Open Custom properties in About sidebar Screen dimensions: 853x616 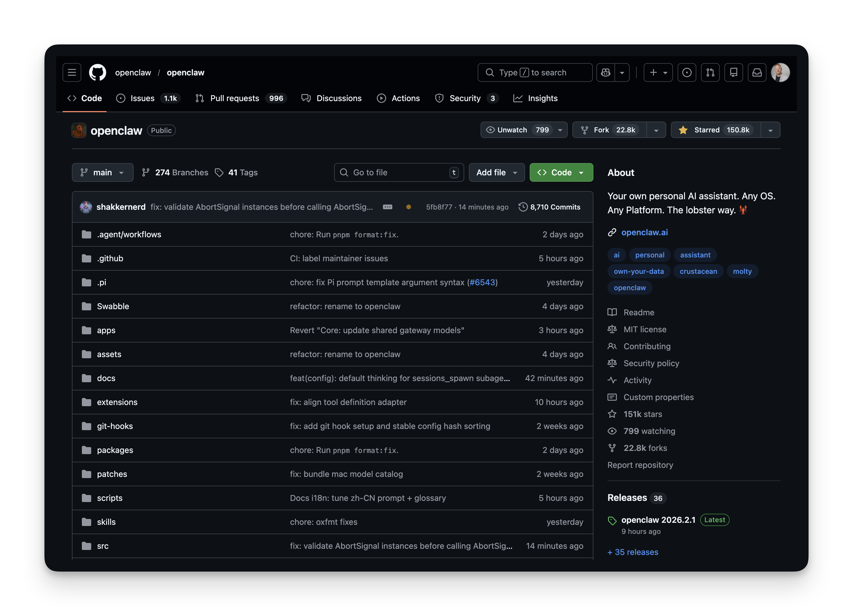tap(659, 397)
